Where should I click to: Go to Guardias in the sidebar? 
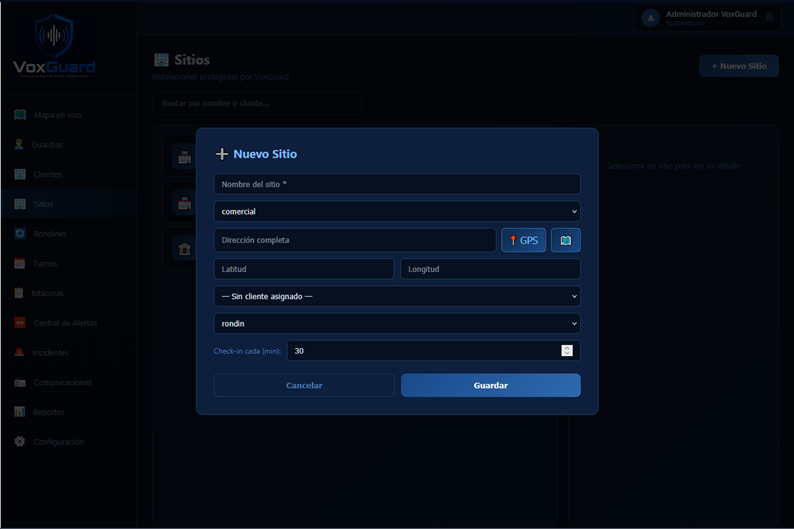tap(39, 145)
